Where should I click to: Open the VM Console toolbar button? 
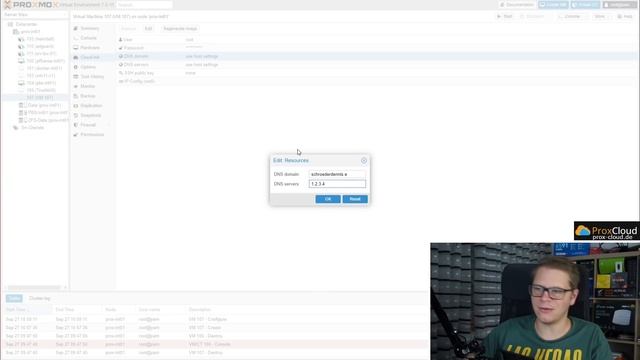[569, 16]
